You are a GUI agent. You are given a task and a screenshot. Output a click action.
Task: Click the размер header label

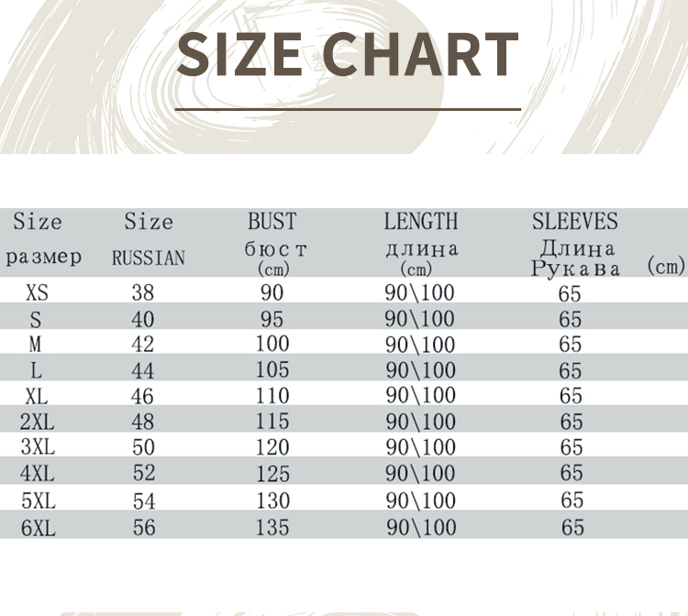click(x=43, y=257)
